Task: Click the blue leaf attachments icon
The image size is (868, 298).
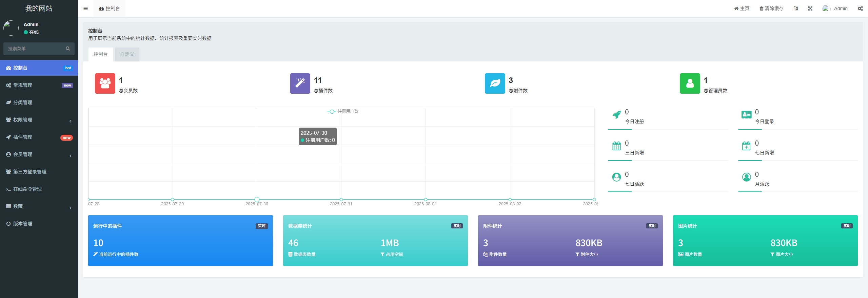Action: pyautogui.click(x=495, y=83)
